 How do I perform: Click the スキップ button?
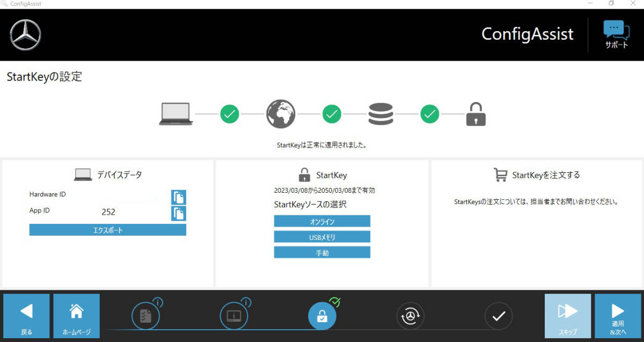click(x=568, y=316)
